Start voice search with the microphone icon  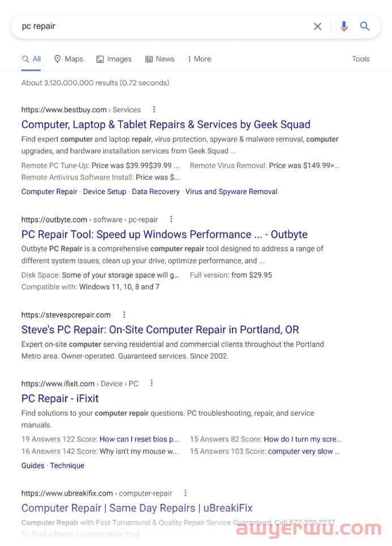point(343,27)
